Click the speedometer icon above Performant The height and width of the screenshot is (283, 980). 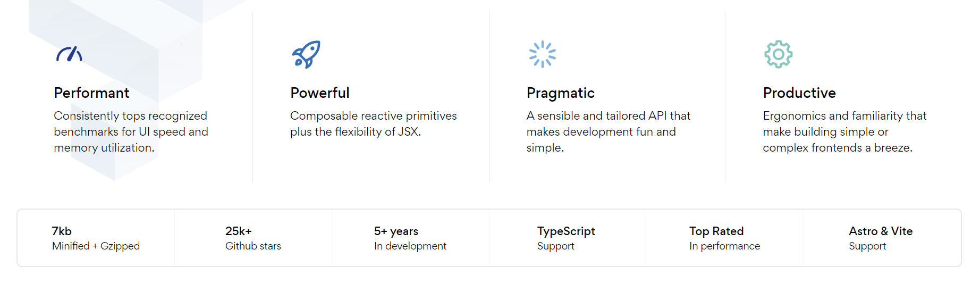(x=69, y=54)
